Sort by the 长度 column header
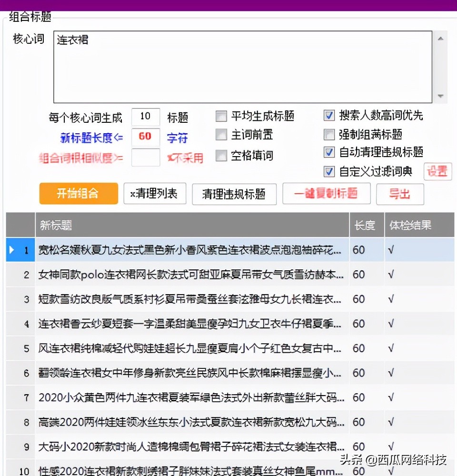The width and height of the screenshot is (457, 476). coord(367,225)
